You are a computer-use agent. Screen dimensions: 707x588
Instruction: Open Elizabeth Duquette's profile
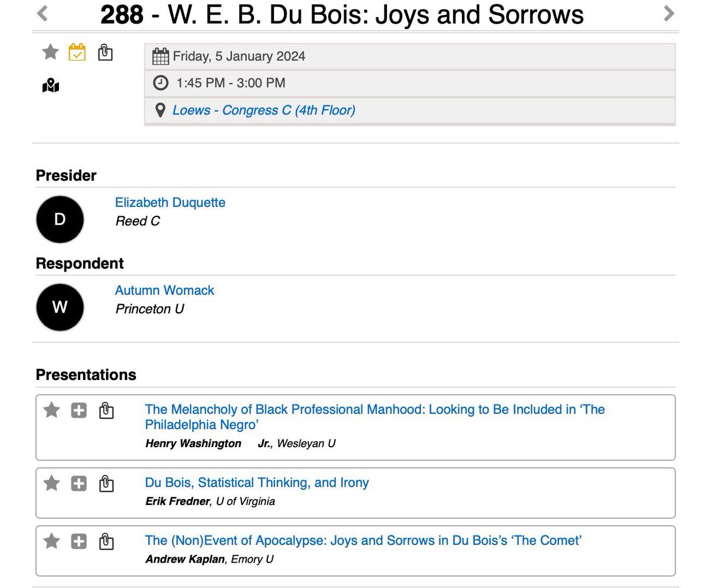pyautogui.click(x=170, y=203)
